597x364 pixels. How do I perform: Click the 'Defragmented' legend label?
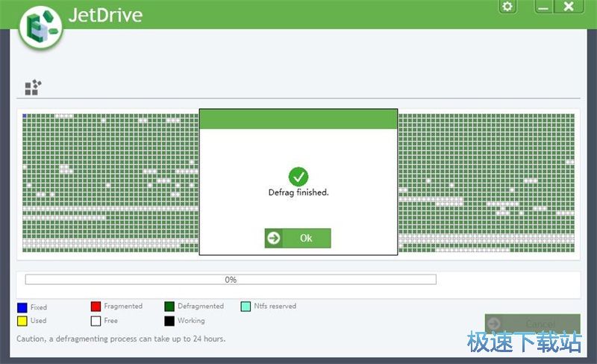(x=201, y=306)
